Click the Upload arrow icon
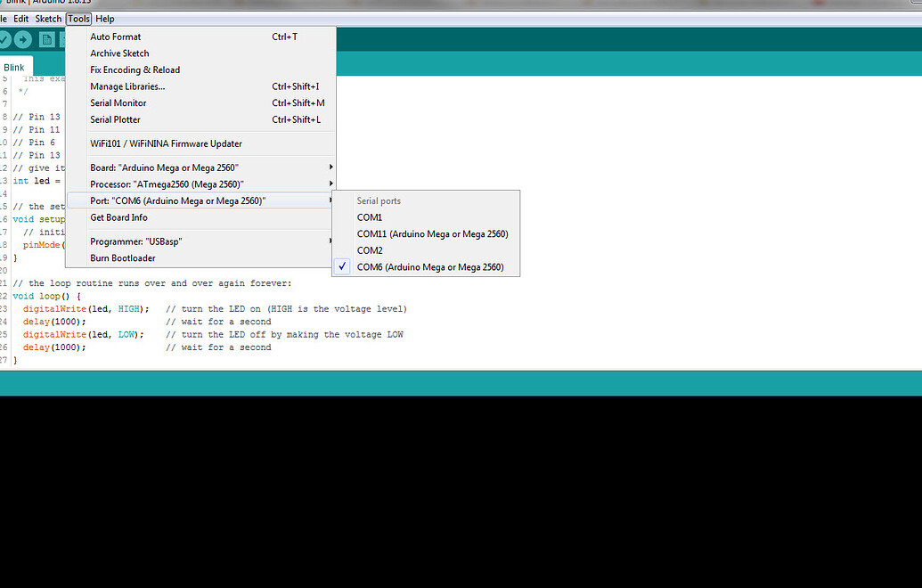 (x=21, y=39)
